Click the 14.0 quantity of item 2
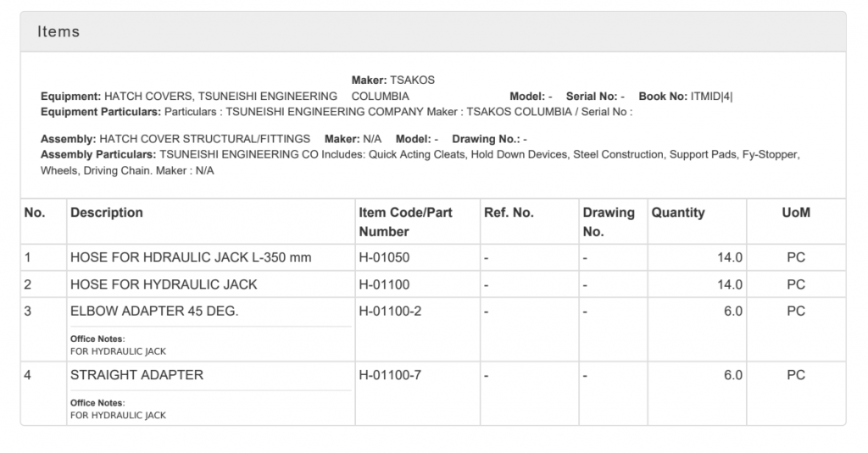Screen dimensions: 868x453 pos(730,285)
